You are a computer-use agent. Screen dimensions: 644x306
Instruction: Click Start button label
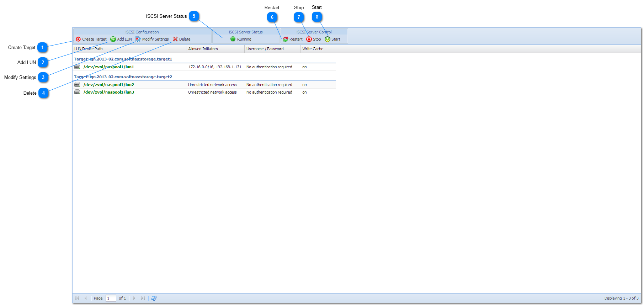coord(336,39)
